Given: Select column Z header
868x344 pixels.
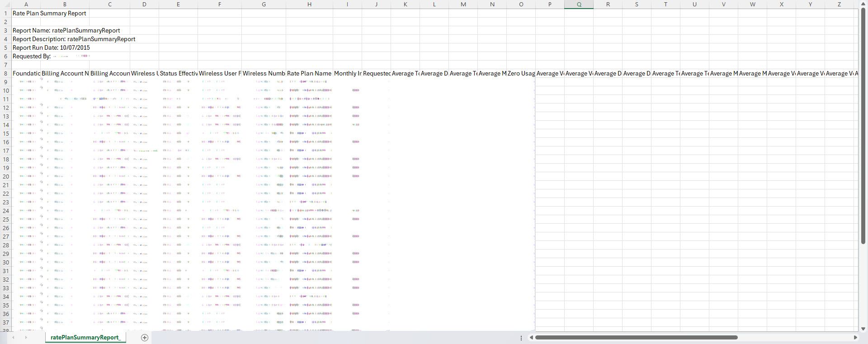Looking at the screenshot, I should [x=839, y=5].
